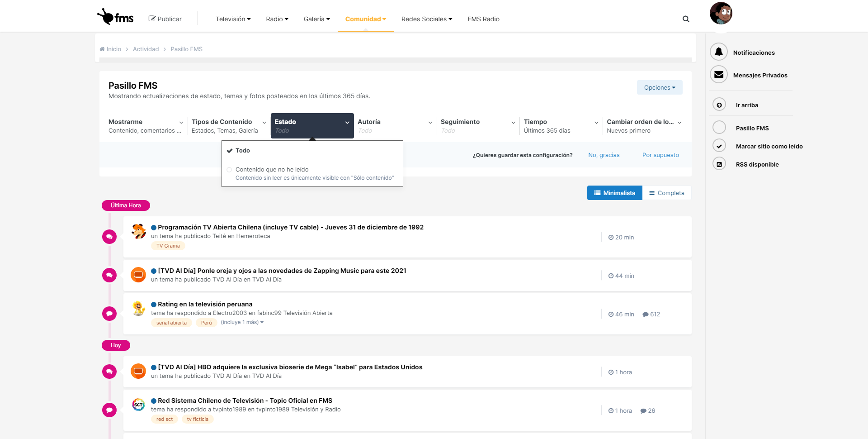Screen dimensions: 868x439
Task: Open the Opciones dropdown
Action: click(x=659, y=87)
